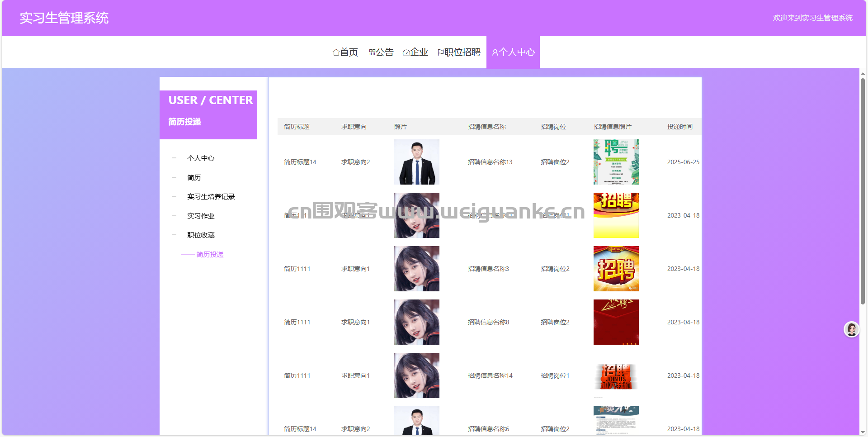Click the 招聘岗位 column header
868x437 pixels.
pos(553,127)
